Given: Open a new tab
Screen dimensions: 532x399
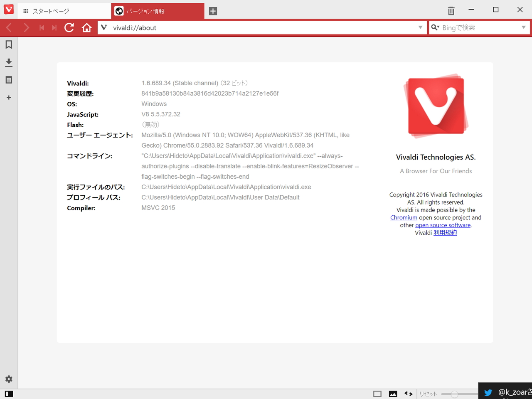Looking at the screenshot, I should pyautogui.click(x=213, y=11).
